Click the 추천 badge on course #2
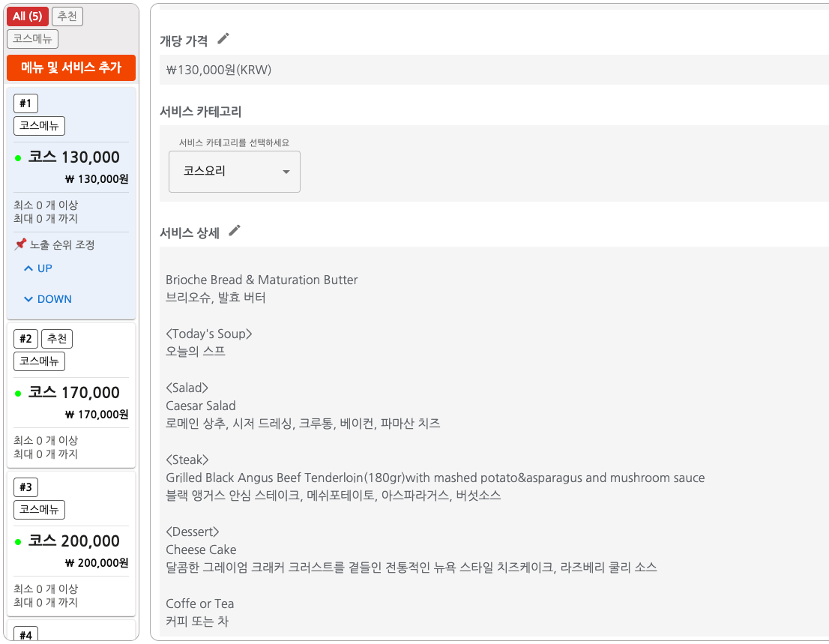This screenshot has height=644, width=829. [x=57, y=338]
